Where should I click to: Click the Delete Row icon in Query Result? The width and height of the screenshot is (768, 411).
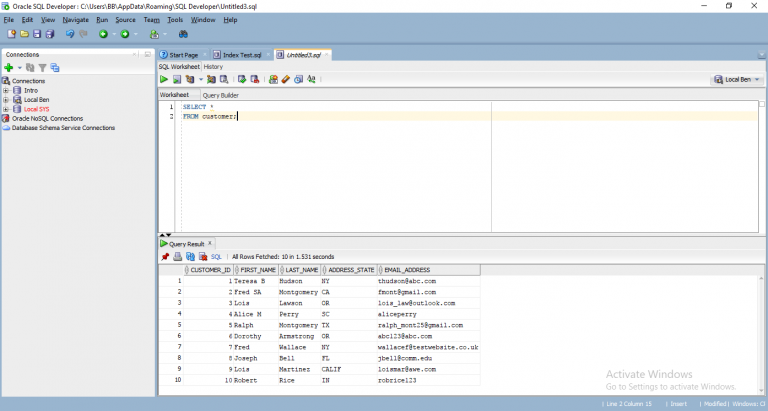tap(203, 257)
